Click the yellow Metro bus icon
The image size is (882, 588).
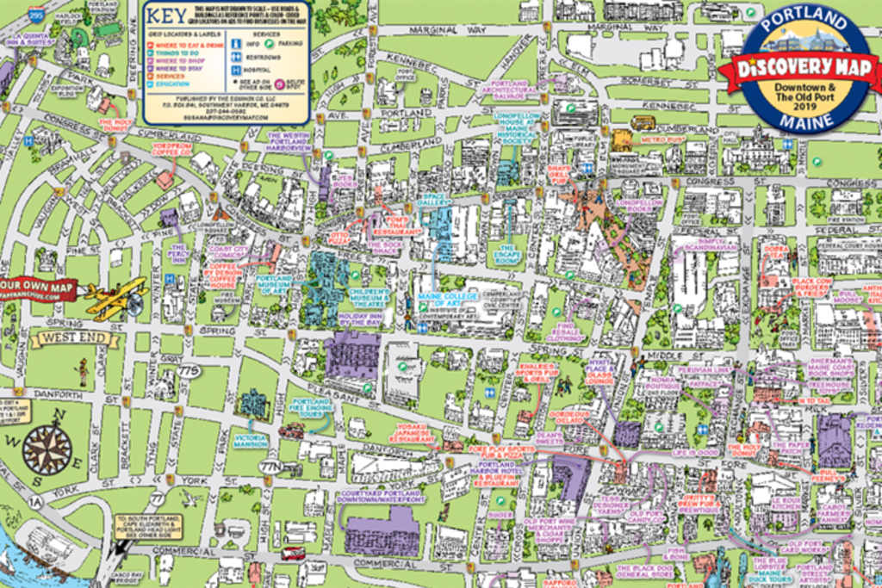643,122
